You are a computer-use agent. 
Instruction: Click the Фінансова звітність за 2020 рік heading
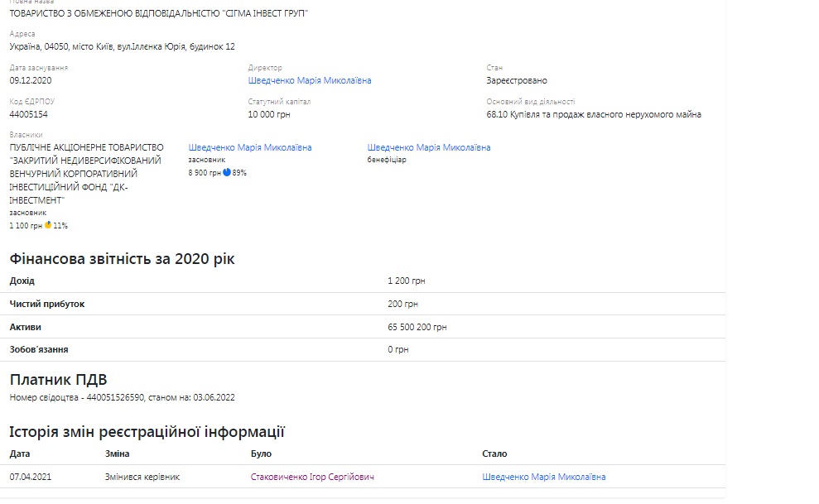(x=123, y=260)
